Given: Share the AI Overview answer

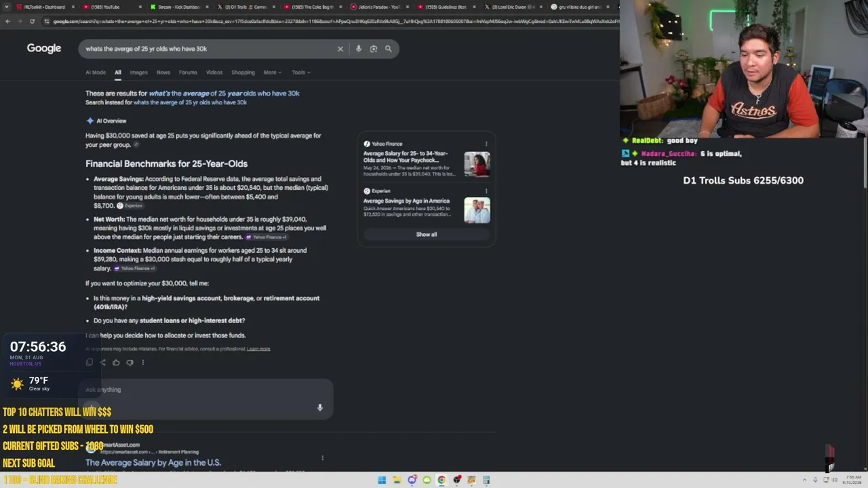Looking at the screenshot, I should coord(103,363).
